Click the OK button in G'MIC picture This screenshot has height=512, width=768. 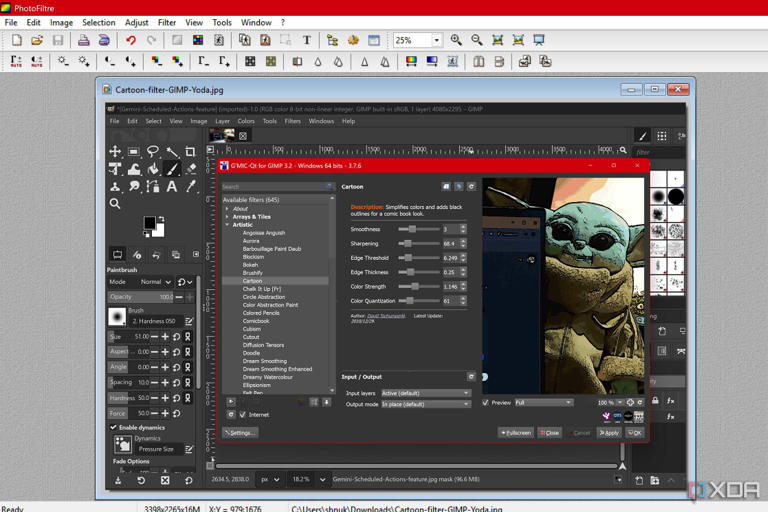coord(635,433)
